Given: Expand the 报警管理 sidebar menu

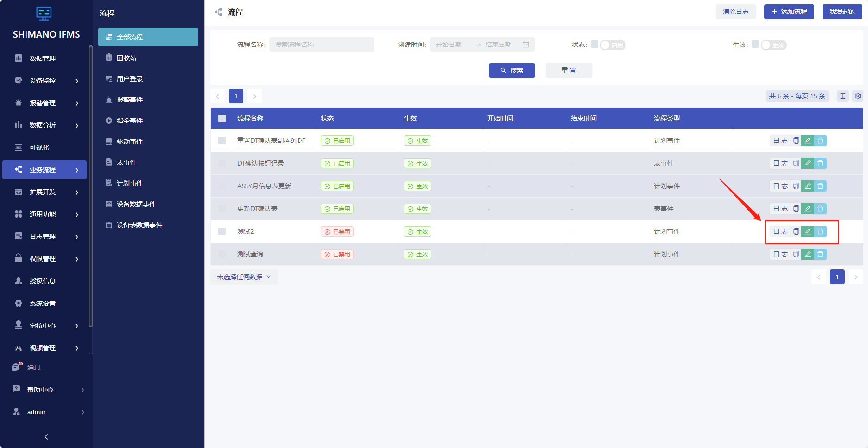Looking at the screenshot, I should (x=44, y=103).
